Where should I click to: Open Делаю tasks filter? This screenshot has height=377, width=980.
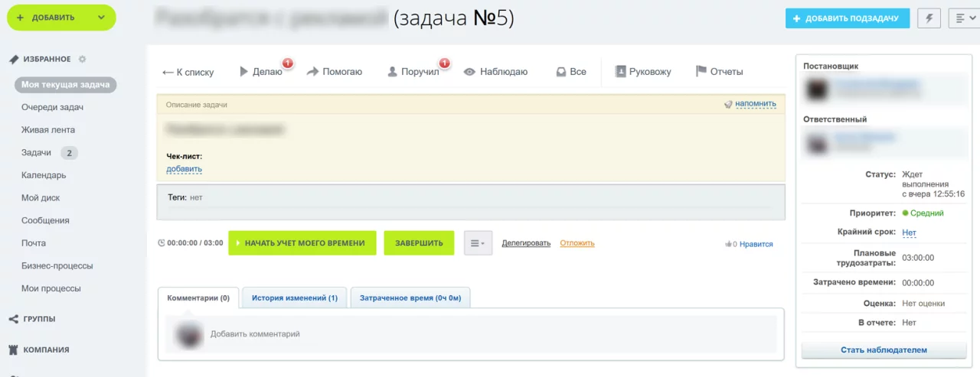(x=261, y=72)
